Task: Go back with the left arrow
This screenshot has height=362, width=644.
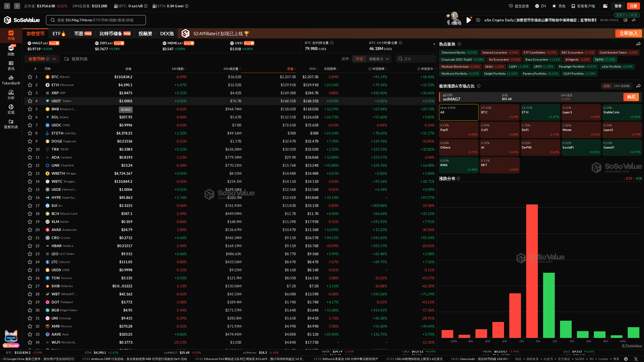Action: click(7, 6)
